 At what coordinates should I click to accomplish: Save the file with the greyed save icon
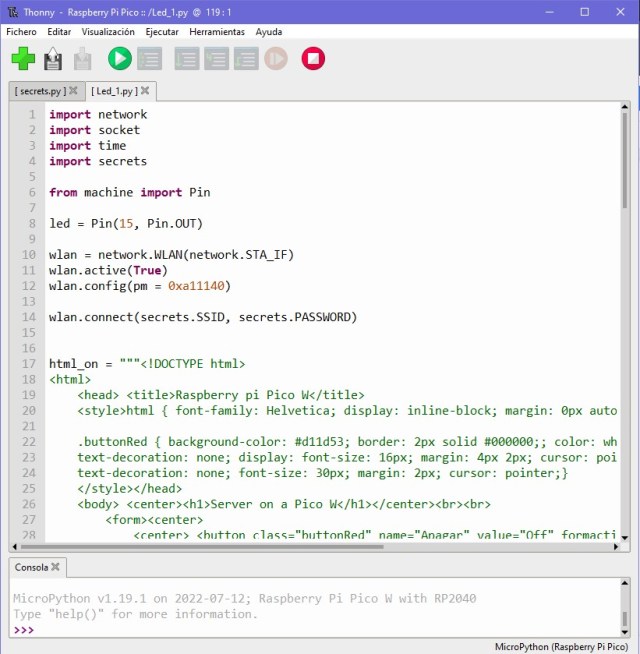(83, 58)
